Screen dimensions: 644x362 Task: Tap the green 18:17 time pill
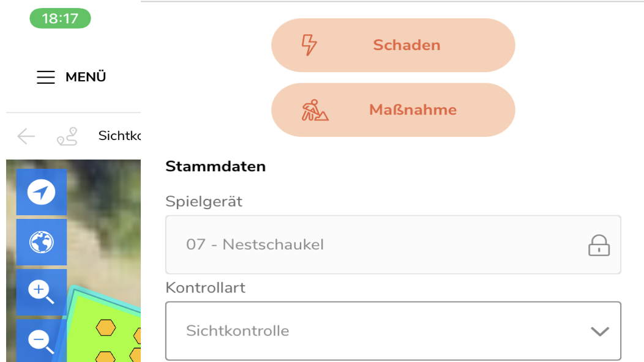pyautogui.click(x=60, y=18)
